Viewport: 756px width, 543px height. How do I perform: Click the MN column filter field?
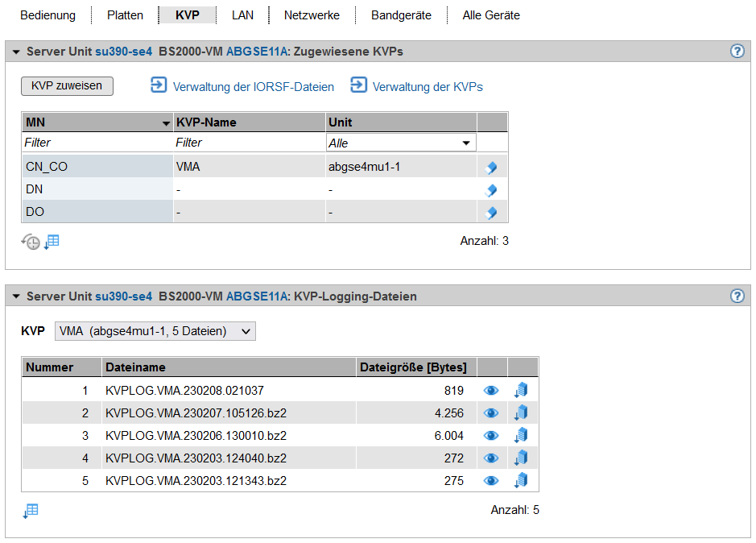97,143
